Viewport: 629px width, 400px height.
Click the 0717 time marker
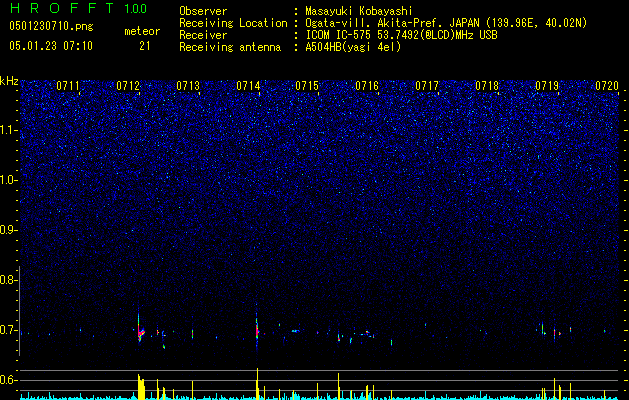(427, 85)
